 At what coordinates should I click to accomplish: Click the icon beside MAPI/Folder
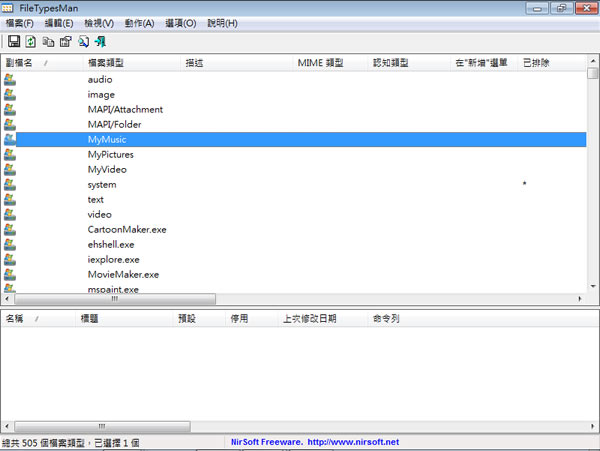click(x=10, y=124)
